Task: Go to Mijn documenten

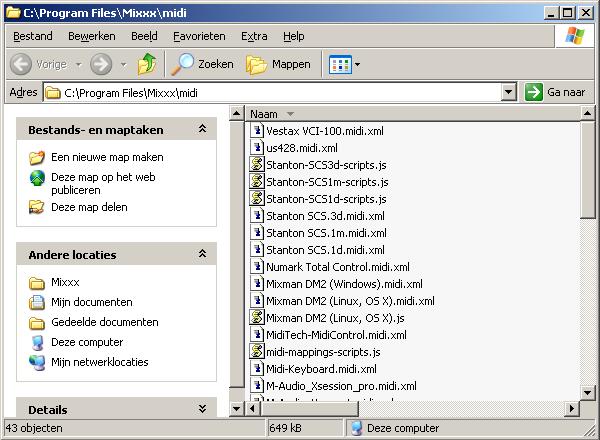Action: point(92,302)
